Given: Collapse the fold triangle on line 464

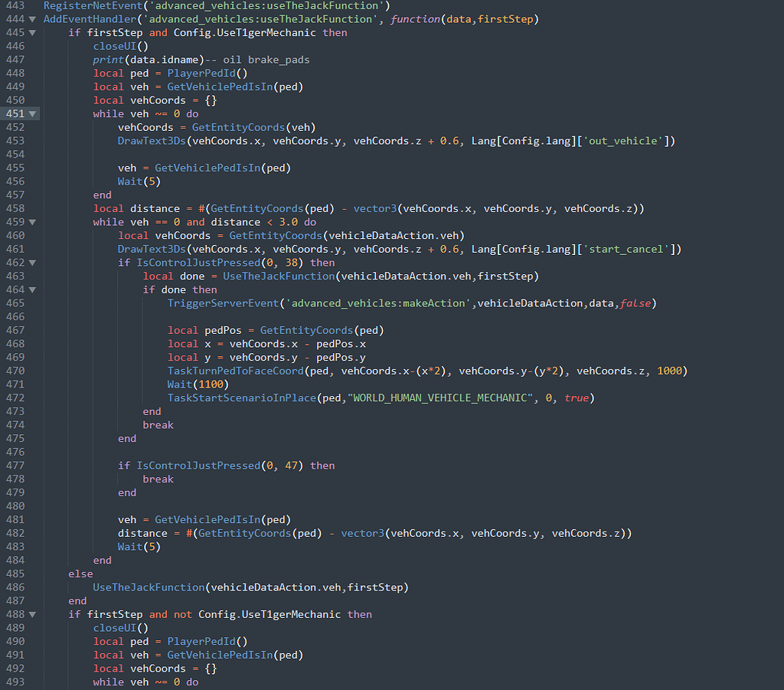Looking at the screenshot, I should (31, 289).
